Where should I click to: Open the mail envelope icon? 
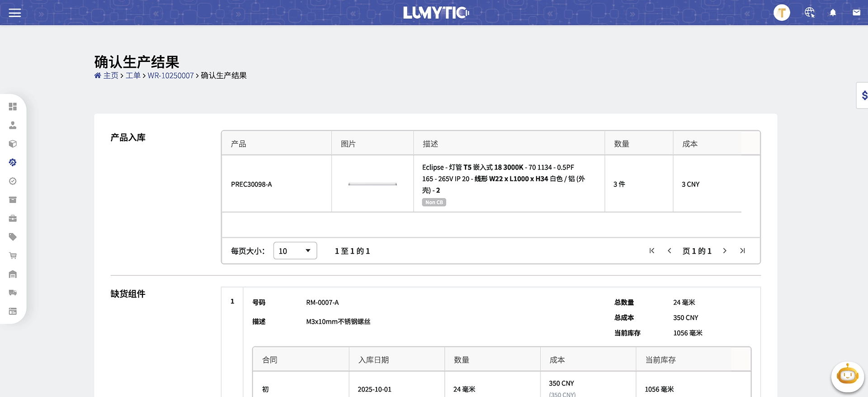856,13
